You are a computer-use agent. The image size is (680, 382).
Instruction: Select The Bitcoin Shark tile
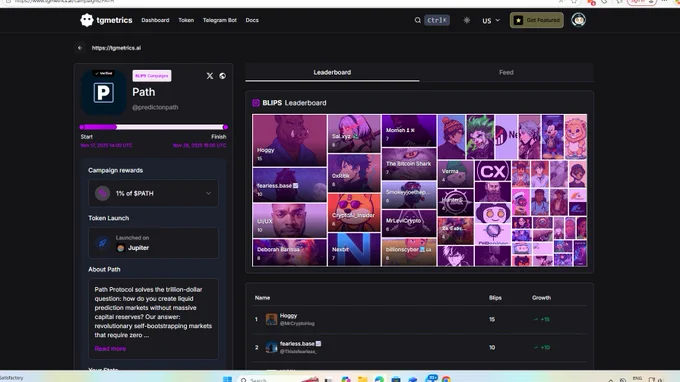409,163
